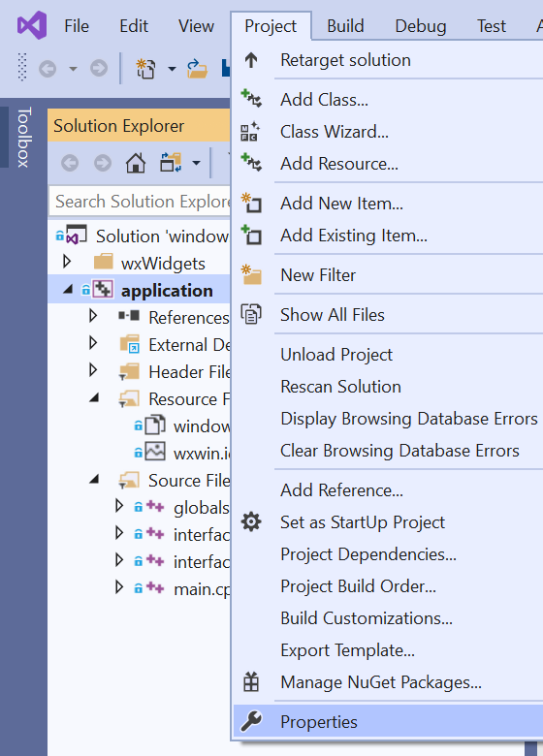Expand the External Dependencies node
This screenshot has width=543, height=756.
coord(93,343)
